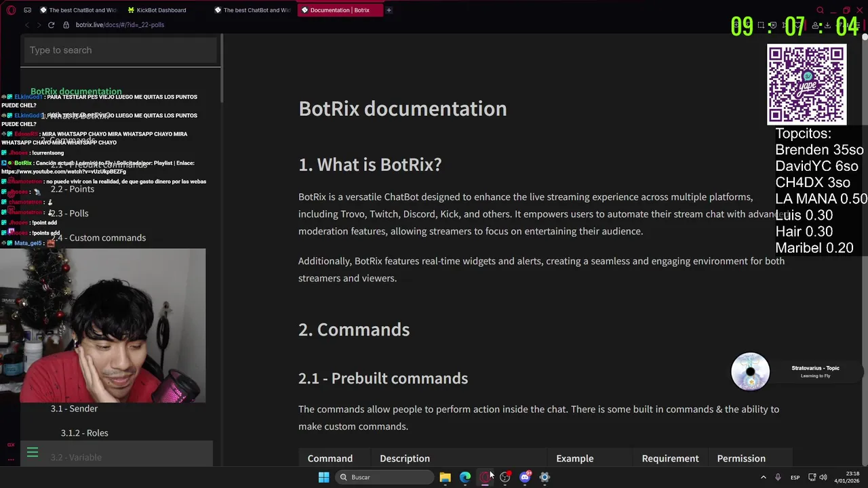This screenshot has width=868, height=488.
Task: Open the '3.1 - Sender' sidebar entry
Action: [74, 409]
